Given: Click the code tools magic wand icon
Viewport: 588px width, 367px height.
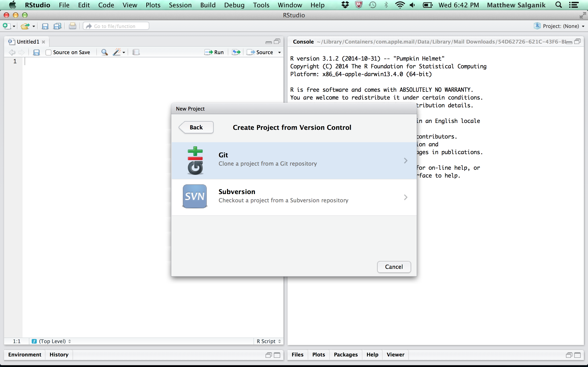Looking at the screenshot, I should point(117,52).
